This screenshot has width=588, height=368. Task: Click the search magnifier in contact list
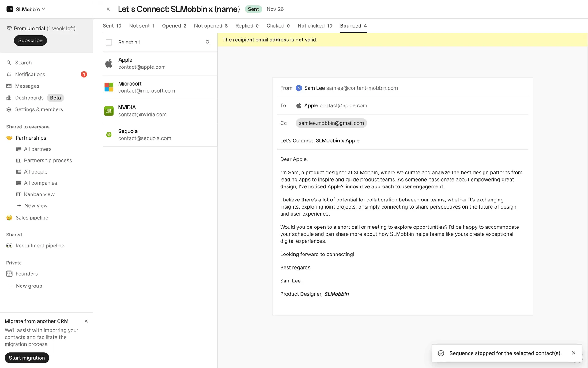[x=208, y=43]
